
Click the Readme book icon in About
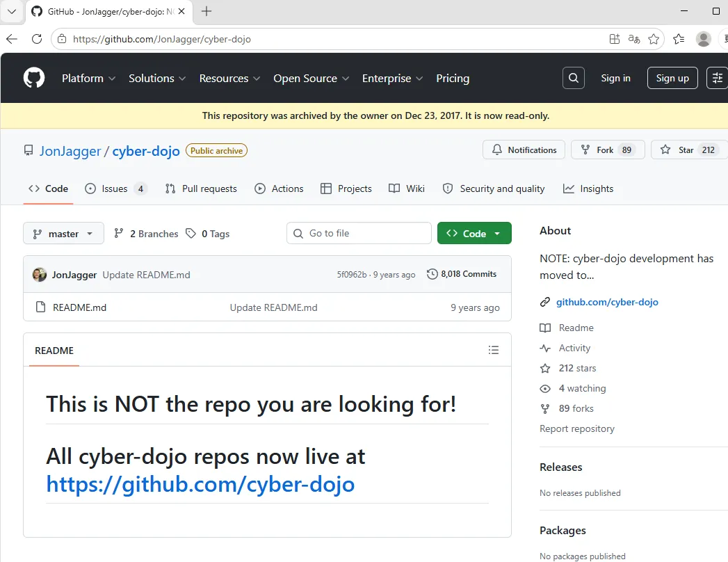coord(545,328)
